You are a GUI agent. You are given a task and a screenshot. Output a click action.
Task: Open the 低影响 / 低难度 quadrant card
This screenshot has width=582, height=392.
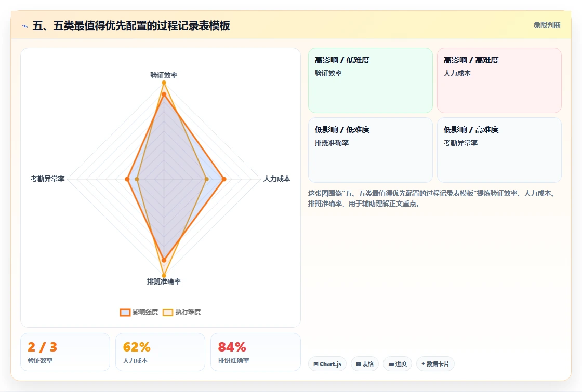(371, 150)
